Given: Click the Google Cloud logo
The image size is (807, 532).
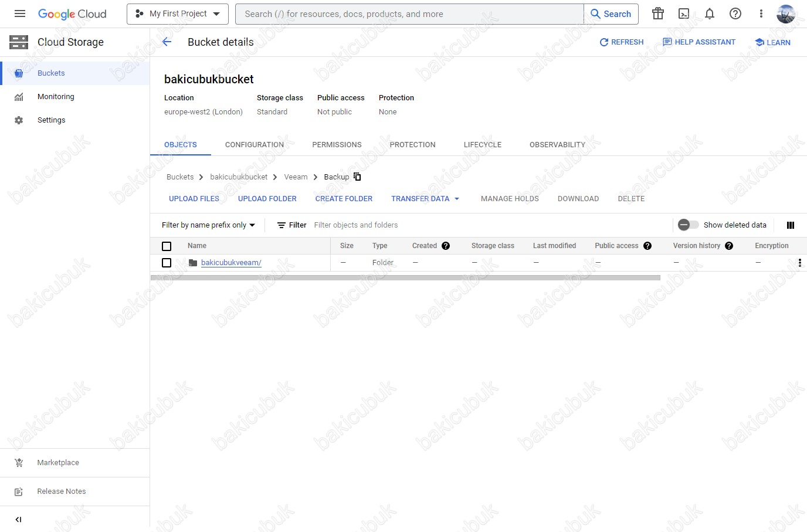Looking at the screenshot, I should pyautogui.click(x=72, y=14).
